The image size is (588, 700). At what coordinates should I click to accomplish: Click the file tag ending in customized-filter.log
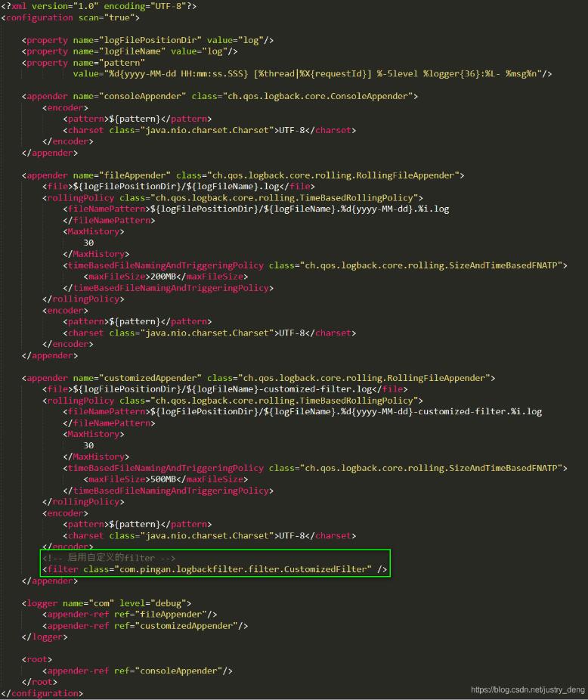[226, 389]
